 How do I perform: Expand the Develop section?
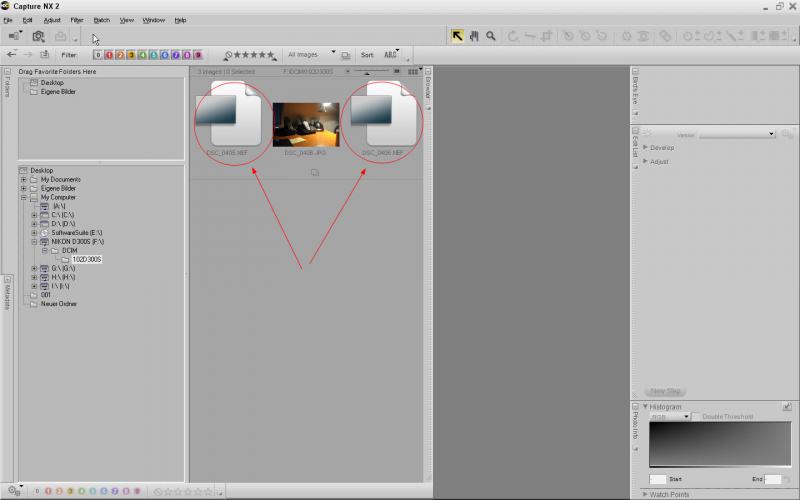(x=645, y=147)
